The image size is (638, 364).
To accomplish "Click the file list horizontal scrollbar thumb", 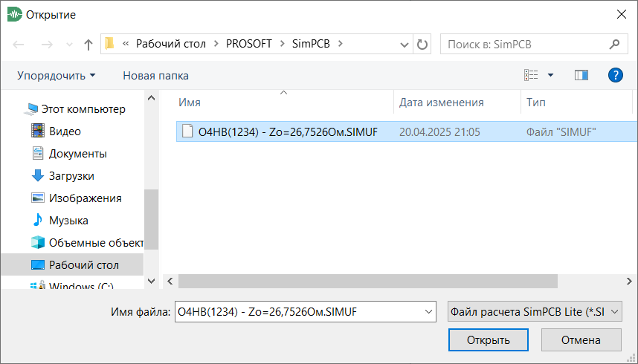I will 368,281.
